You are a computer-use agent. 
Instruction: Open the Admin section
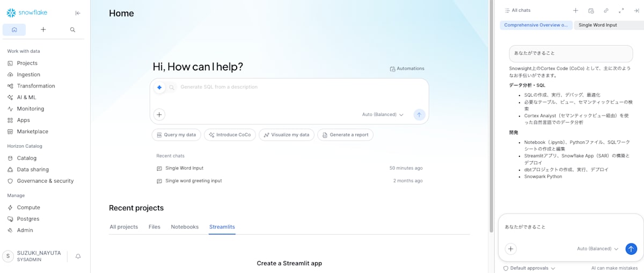pos(25,230)
